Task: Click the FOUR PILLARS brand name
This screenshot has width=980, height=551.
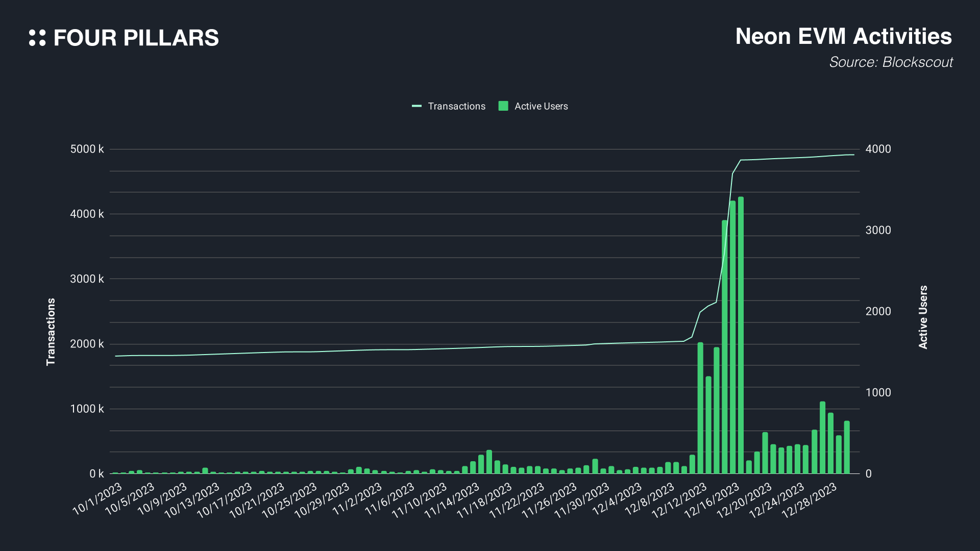Action: [x=136, y=38]
